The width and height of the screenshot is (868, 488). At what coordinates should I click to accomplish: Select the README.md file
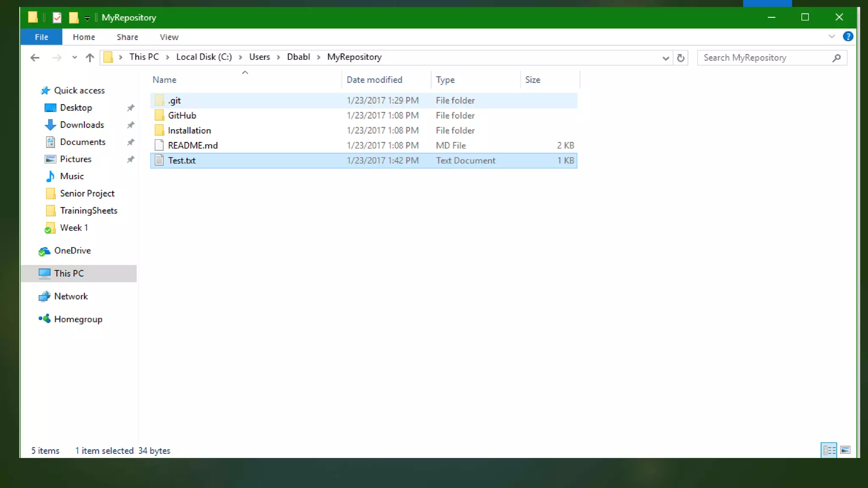coord(192,146)
